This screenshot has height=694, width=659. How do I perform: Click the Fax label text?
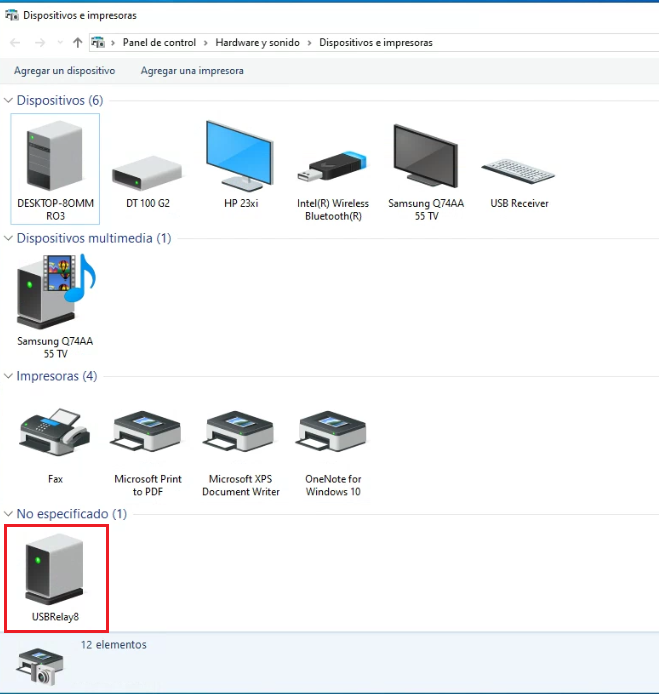point(55,479)
